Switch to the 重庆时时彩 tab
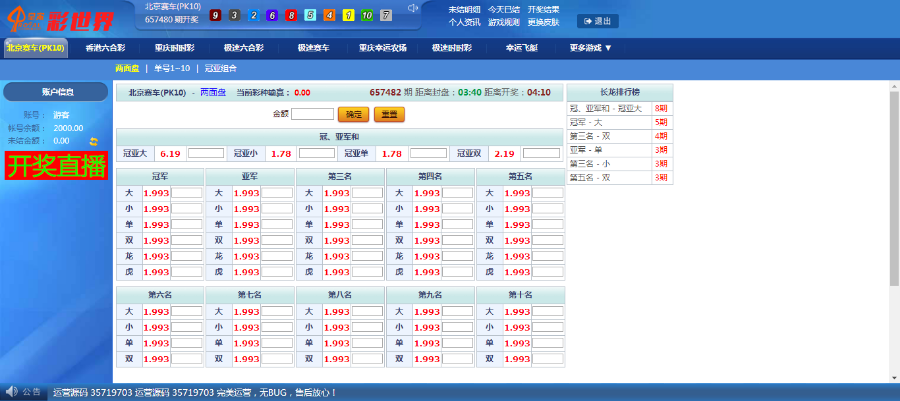The image size is (900, 401). [174, 48]
